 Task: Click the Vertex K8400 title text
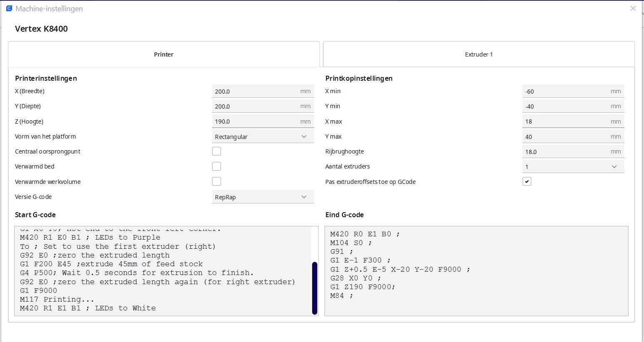(41, 29)
